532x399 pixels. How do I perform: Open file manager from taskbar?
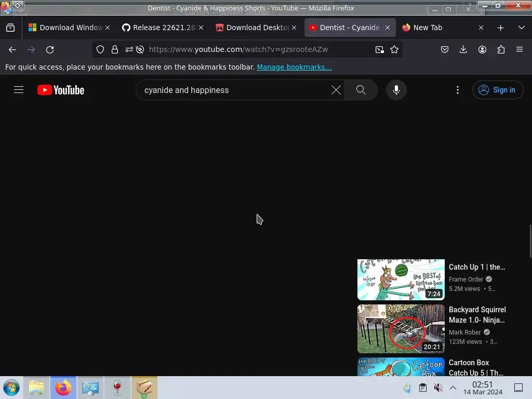tap(36, 388)
